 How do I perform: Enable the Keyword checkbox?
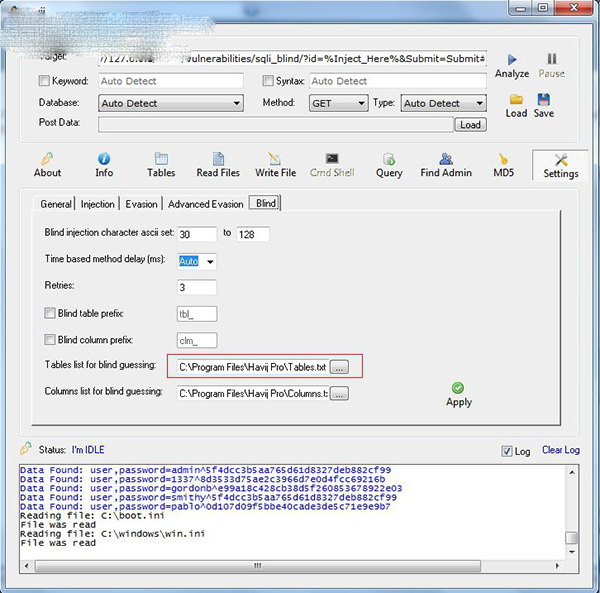click(44, 81)
